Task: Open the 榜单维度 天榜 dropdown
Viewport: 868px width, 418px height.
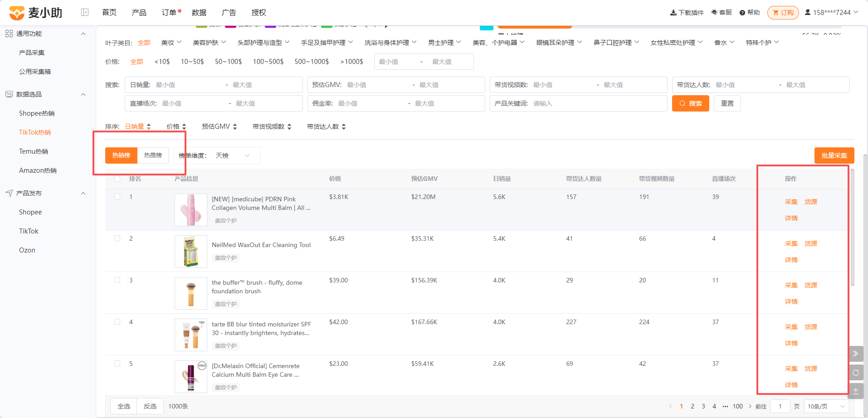Action: pyautogui.click(x=234, y=156)
